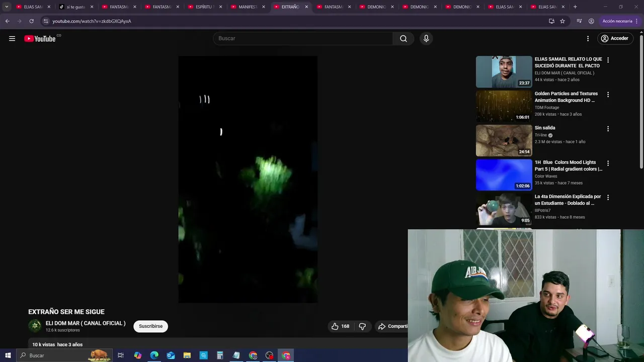
Task: Open site information icon in address bar
Action: tap(46, 21)
